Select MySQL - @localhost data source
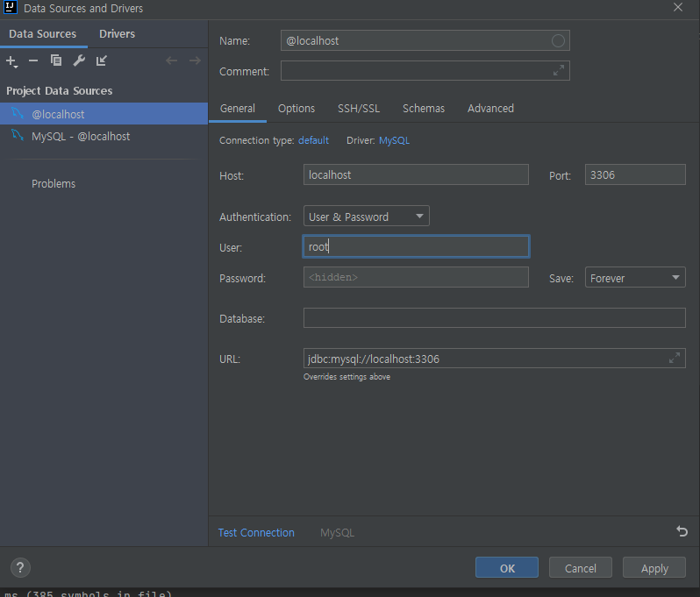 80,136
